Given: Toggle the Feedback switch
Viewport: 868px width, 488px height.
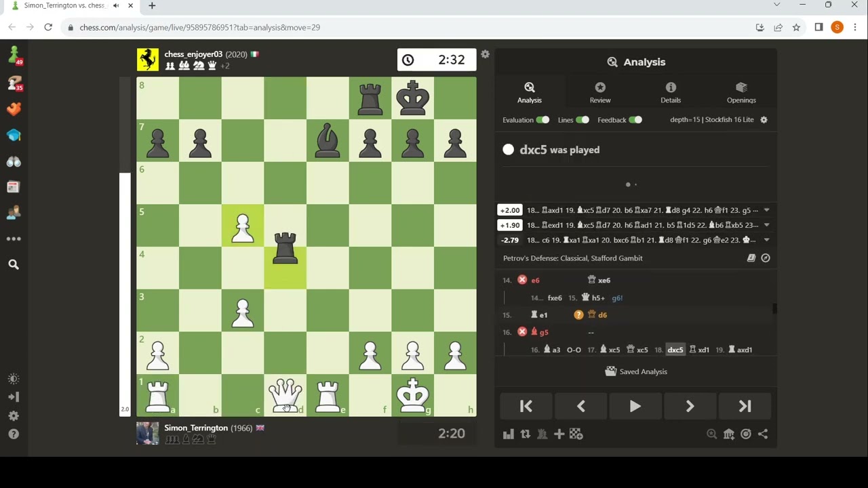Looking at the screenshot, I should (x=635, y=120).
